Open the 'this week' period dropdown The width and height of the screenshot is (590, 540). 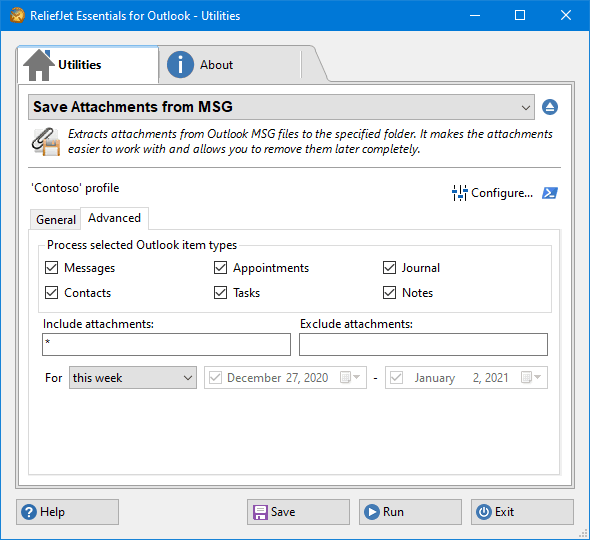coord(133,377)
